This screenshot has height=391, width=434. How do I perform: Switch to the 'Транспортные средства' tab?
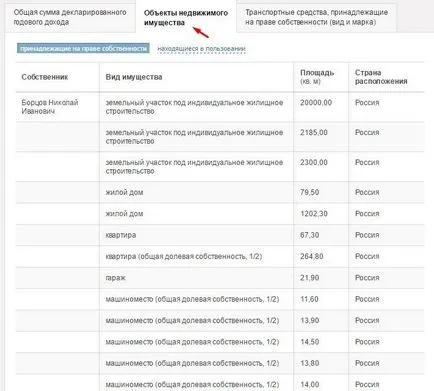[x=316, y=17]
